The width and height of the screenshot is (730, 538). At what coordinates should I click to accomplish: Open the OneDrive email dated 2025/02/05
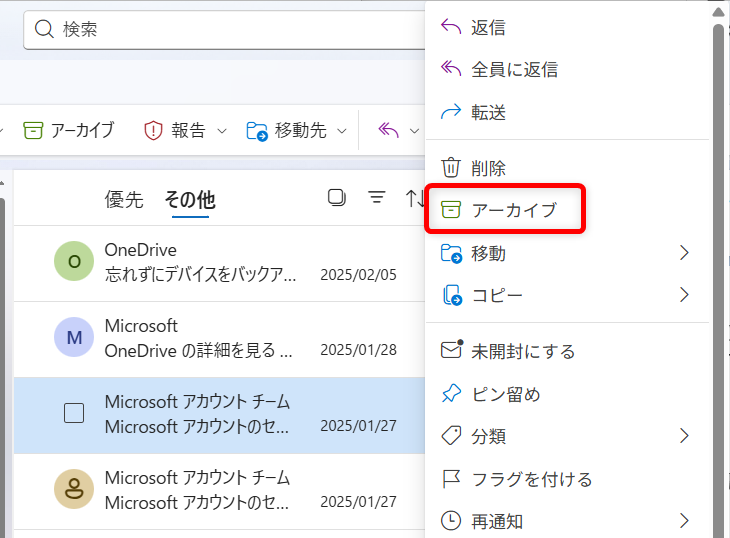[230, 262]
